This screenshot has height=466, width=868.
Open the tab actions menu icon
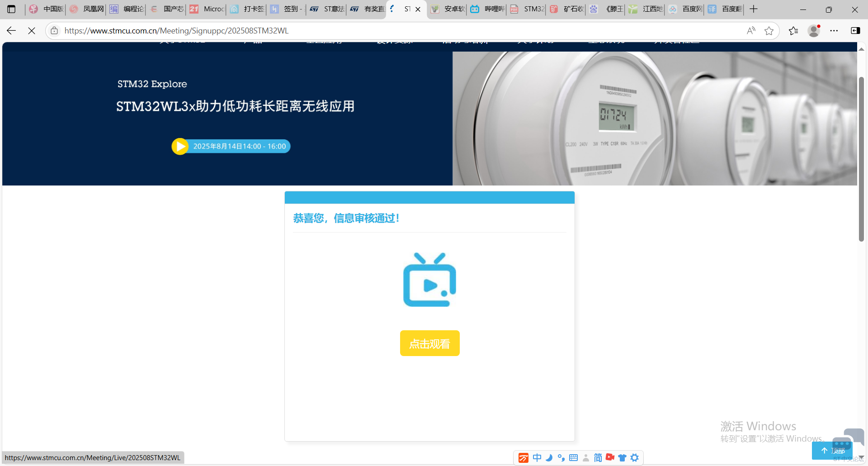(x=11, y=9)
